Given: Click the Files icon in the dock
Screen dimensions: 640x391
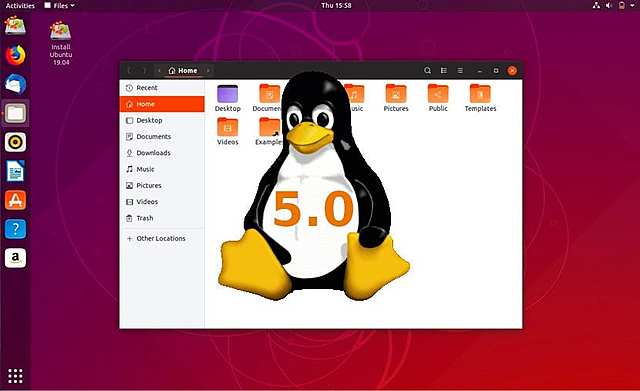Looking at the screenshot, I should tap(16, 113).
